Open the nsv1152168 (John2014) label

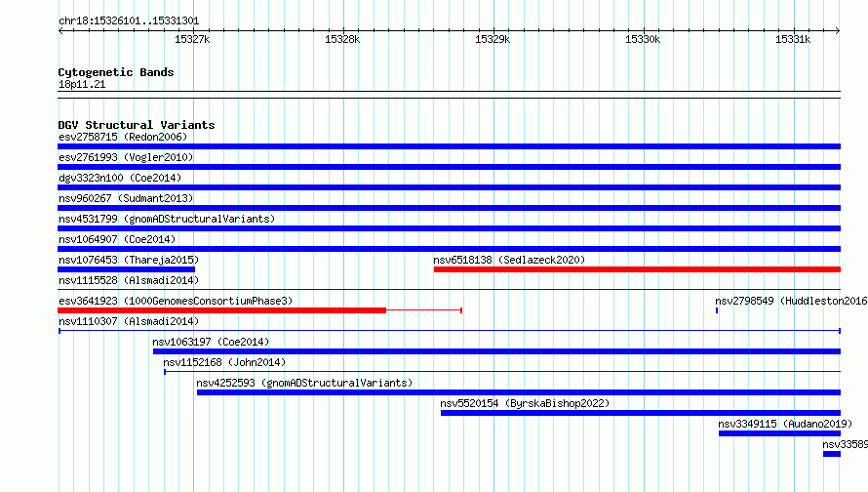pos(224,362)
